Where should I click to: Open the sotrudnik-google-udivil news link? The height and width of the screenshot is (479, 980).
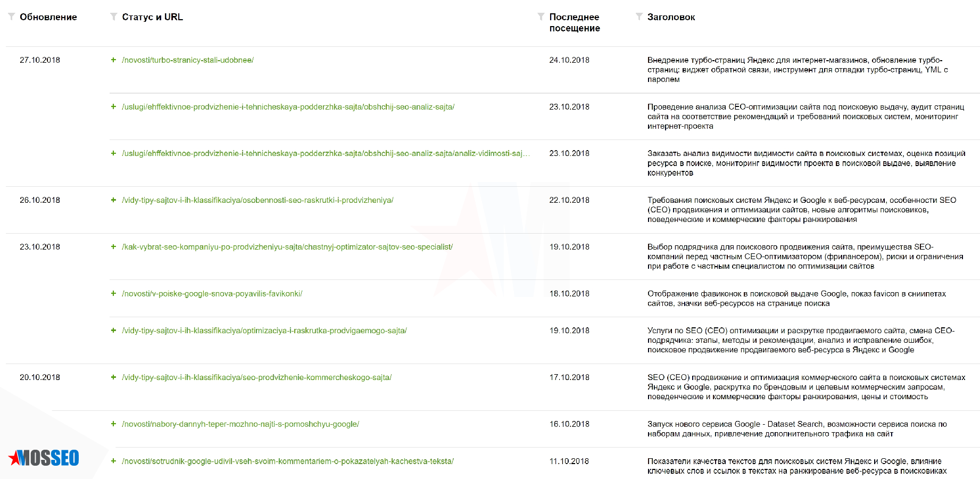[287, 461]
